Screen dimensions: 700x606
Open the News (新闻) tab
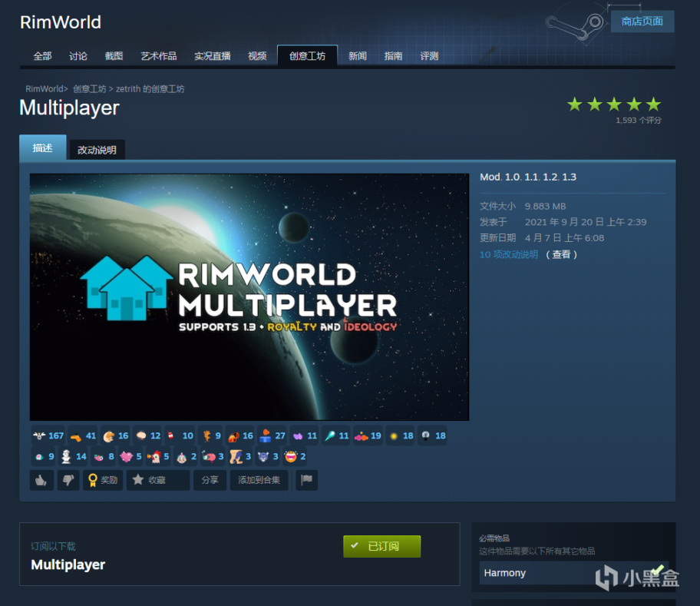click(358, 56)
